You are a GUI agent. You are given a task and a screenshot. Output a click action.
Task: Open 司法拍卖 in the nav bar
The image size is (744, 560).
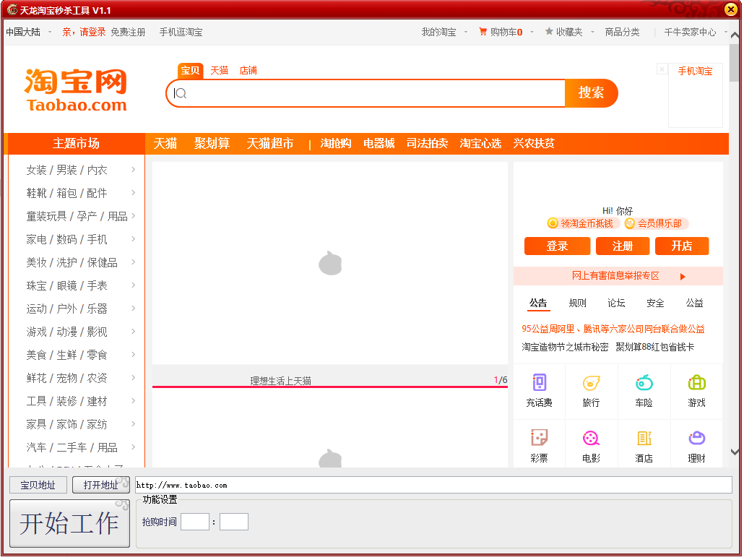[x=427, y=143]
